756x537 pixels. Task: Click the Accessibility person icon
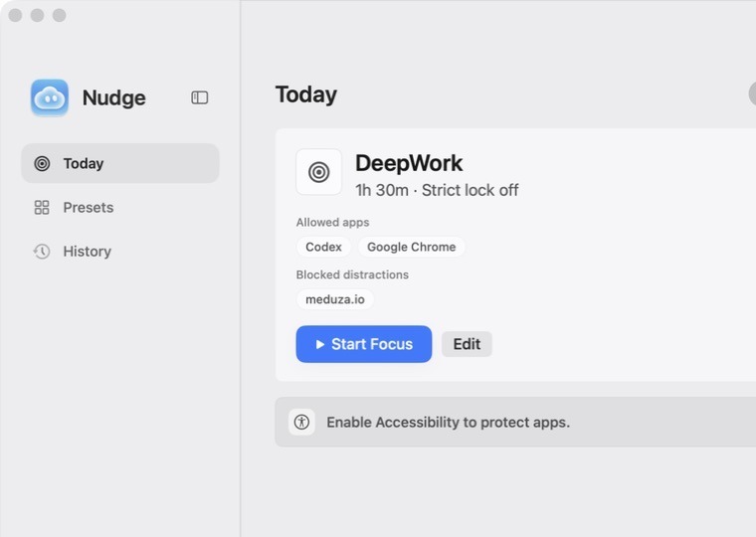pyautogui.click(x=301, y=423)
